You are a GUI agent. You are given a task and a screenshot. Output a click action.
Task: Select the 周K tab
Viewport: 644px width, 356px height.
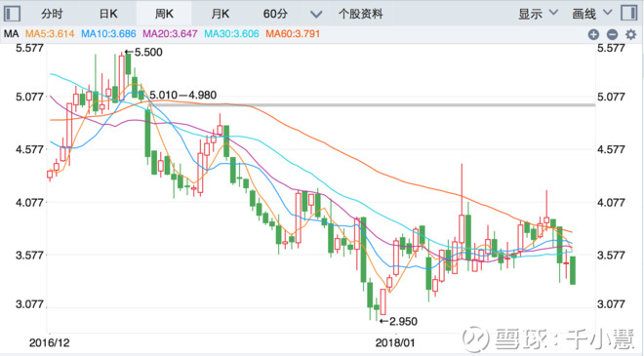(x=164, y=14)
